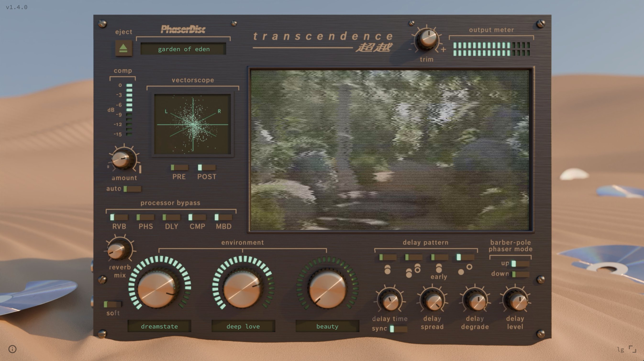This screenshot has height=361, width=644.
Task: Select the fourth delay pattern dots icon
Action: tap(465, 269)
